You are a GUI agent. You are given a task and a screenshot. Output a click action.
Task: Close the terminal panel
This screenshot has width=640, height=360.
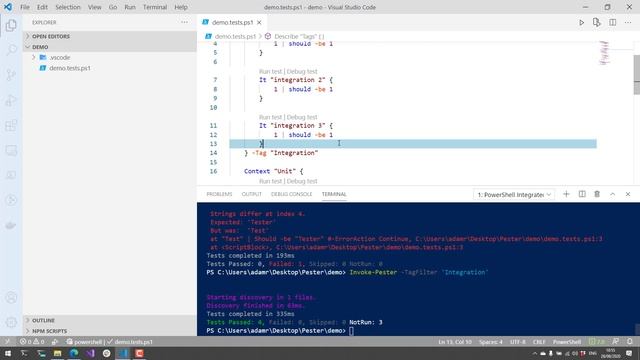coord(628,194)
